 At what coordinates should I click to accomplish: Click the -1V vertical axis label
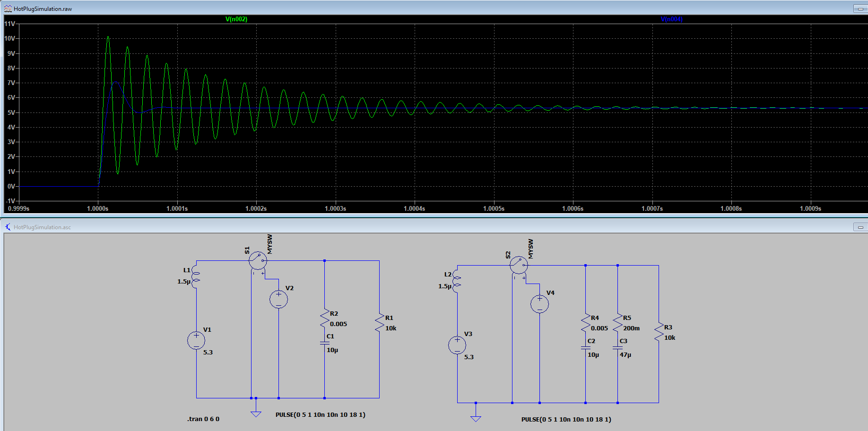(x=10, y=201)
